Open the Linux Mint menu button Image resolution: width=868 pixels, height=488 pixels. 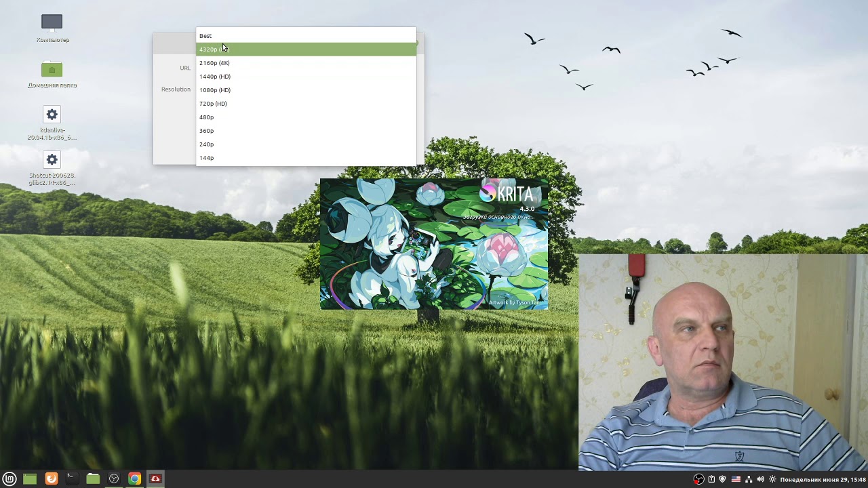[9, 479]
